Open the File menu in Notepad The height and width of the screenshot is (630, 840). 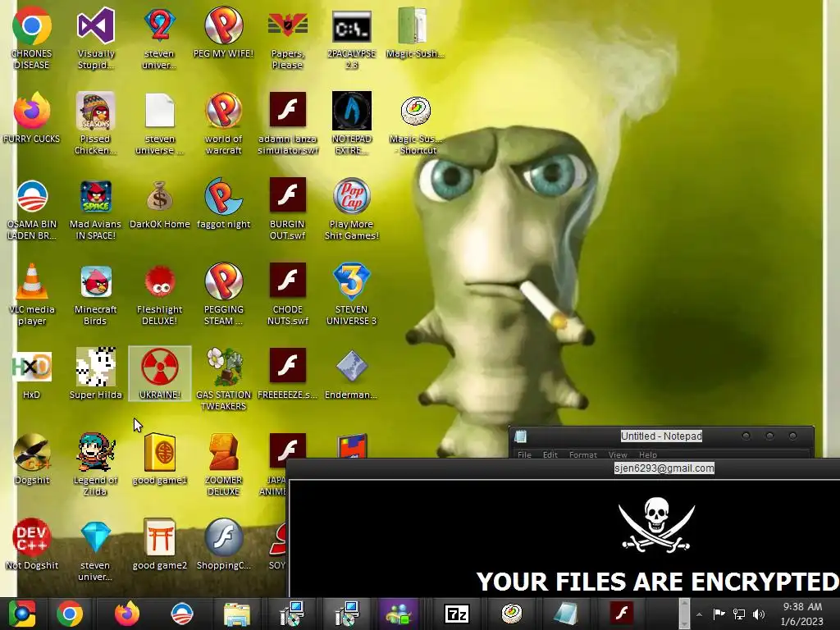point(524,454)
